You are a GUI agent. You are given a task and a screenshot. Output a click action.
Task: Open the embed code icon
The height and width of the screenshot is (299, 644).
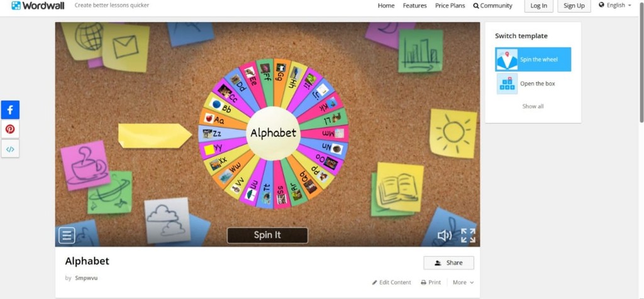coord(10,149)
